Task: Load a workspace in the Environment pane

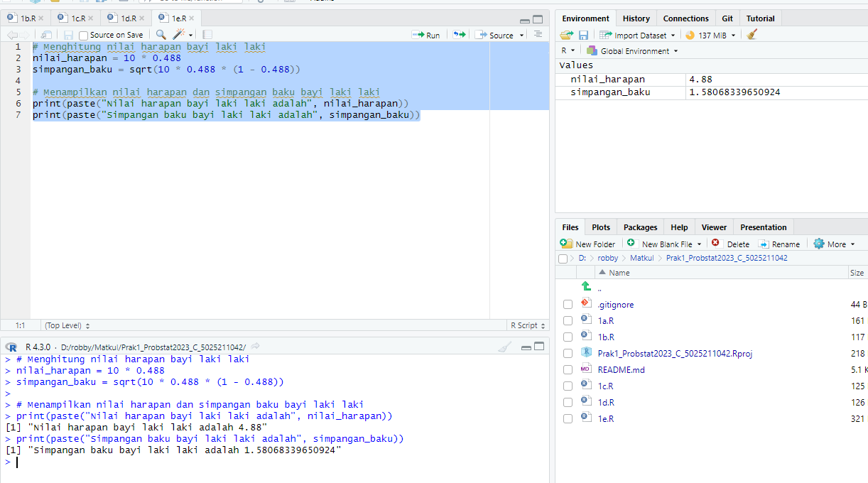Action: point(566,35)
